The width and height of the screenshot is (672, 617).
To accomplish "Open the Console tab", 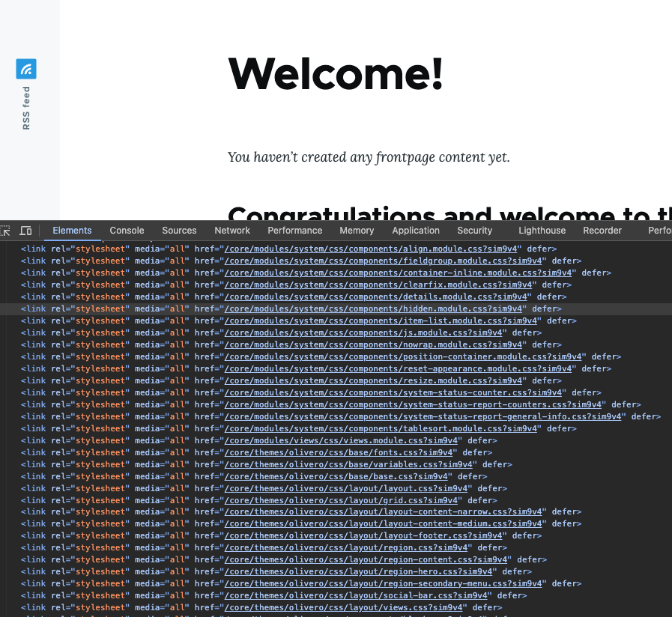I will pos(127,231).
